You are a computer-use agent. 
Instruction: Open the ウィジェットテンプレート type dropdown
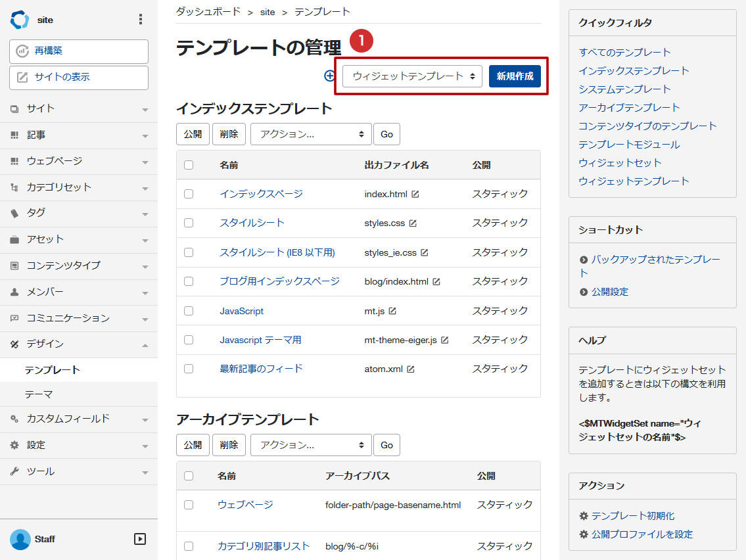(412, 76)
